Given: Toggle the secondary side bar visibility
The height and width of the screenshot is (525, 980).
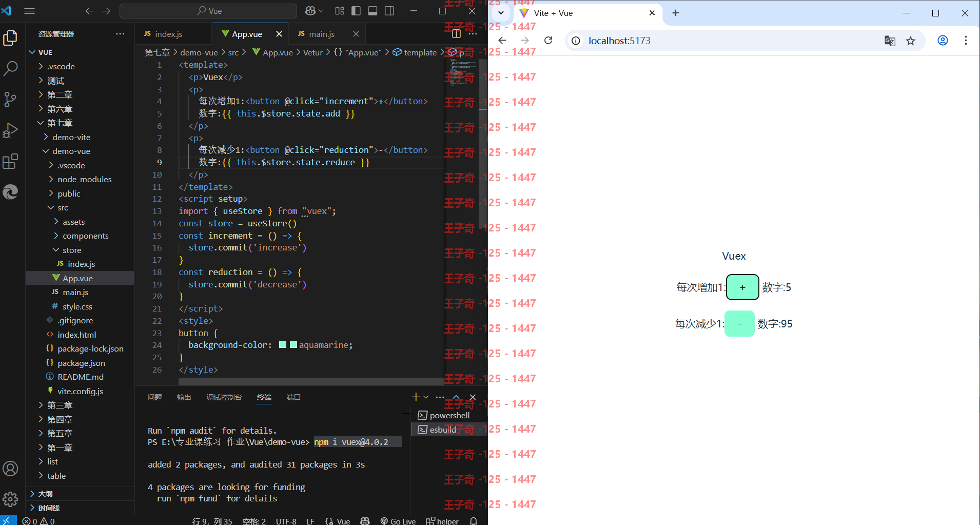Looking at the screenshot, I should point(389,11).
